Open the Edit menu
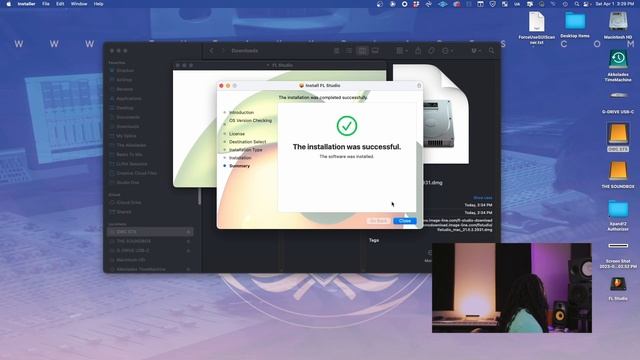Viewport: 640px width, 360px height. (60, 4)
